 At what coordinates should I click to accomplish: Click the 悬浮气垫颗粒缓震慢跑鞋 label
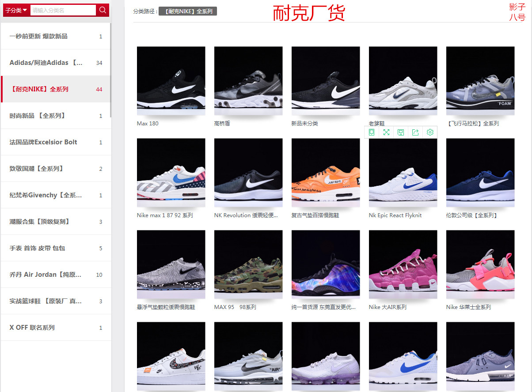[x=166, y=307]
